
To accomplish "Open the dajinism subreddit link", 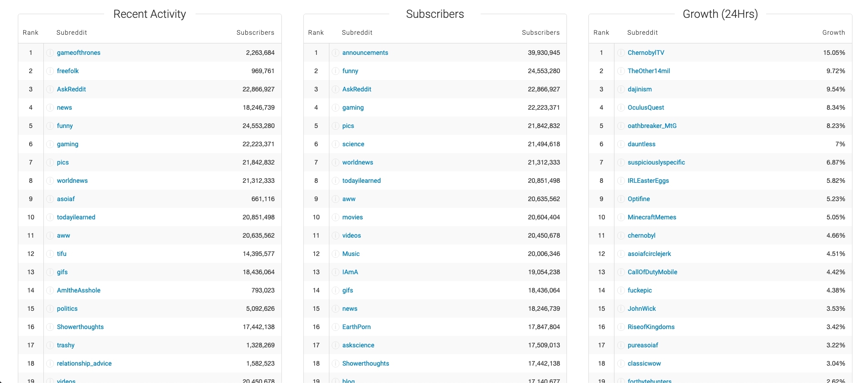I will [x=640, y=89].
